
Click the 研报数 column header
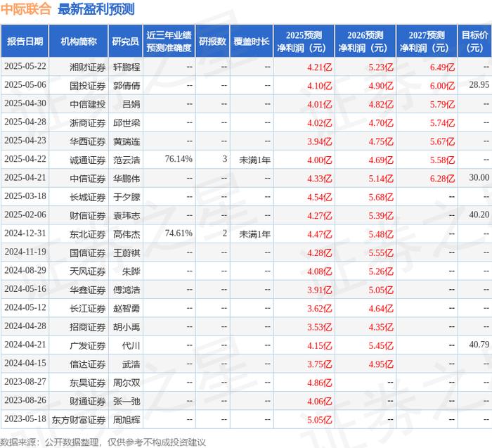212,41
